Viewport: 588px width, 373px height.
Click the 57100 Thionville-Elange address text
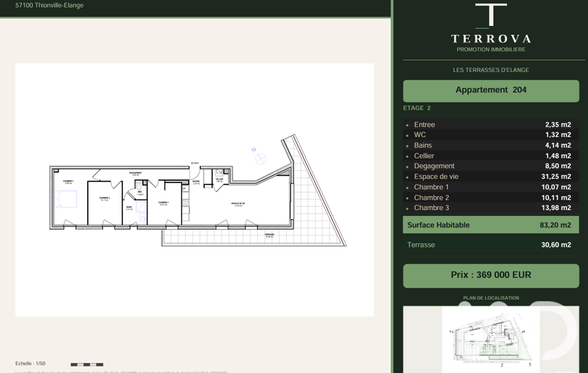[49, 5]
